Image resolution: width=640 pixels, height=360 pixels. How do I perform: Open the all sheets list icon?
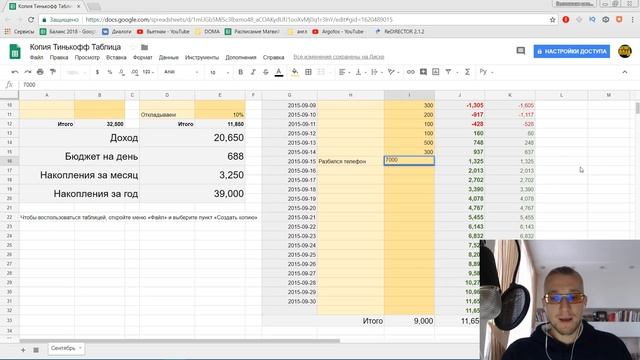[x=36, y=350]
